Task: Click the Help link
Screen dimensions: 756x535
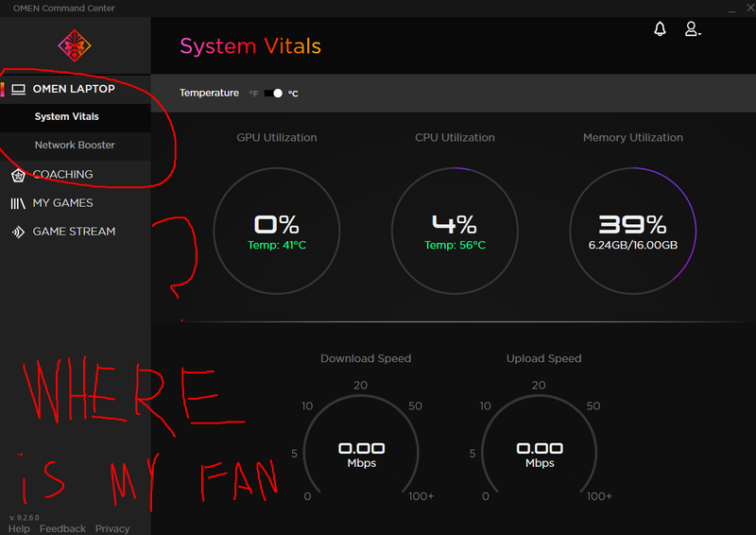Action: [19, 528]
